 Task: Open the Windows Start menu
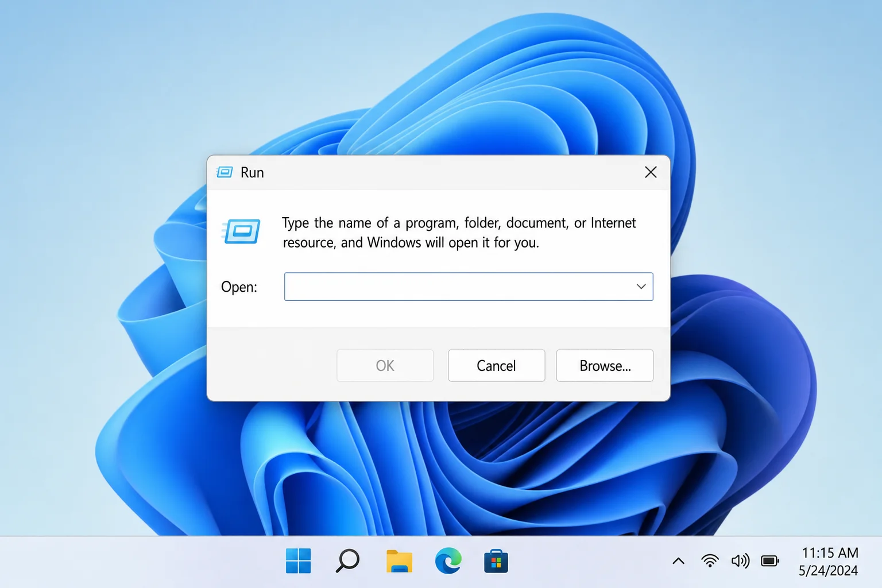coord(299,561)
